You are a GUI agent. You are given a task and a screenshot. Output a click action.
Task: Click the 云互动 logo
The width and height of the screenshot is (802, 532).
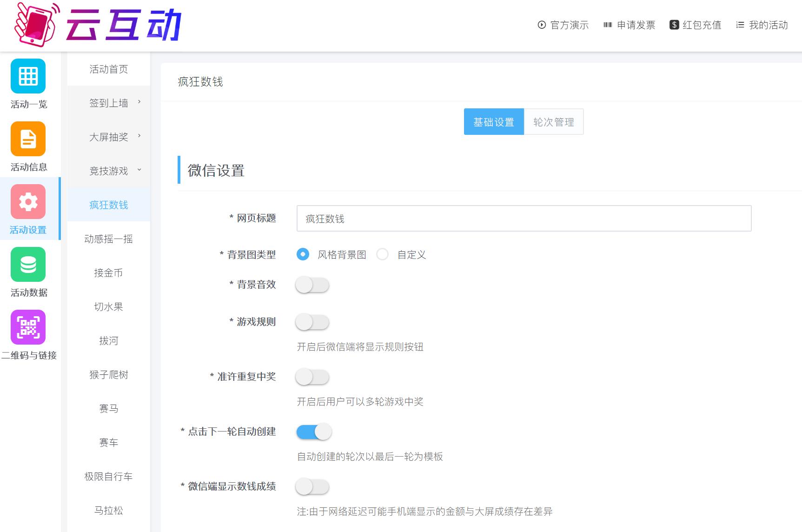click(98, 25)
